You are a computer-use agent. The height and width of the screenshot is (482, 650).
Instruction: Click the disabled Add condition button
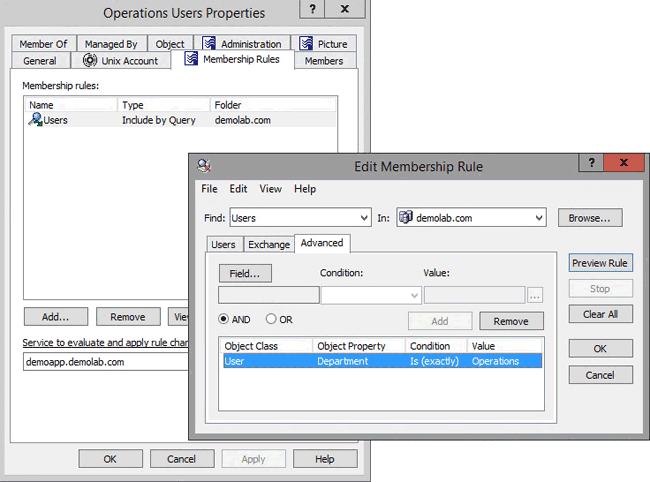[440, 321]
